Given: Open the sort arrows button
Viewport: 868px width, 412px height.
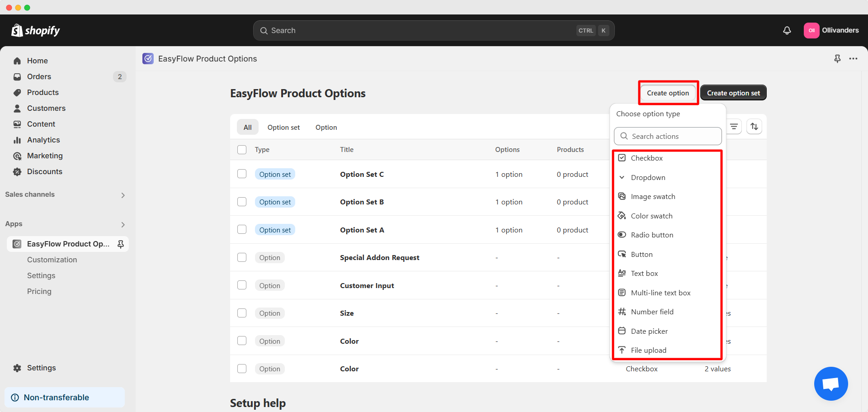Looking at the screenshot, I should coord(754,127).
